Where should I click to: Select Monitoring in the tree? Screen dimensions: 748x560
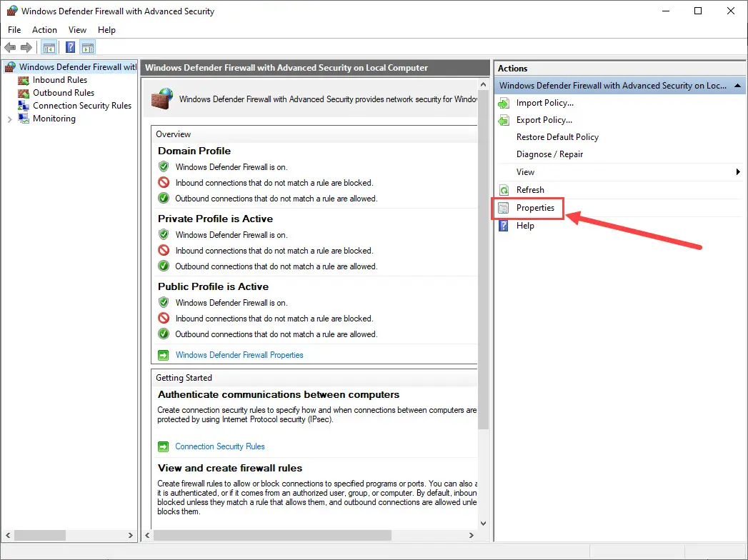coord(54,119)
